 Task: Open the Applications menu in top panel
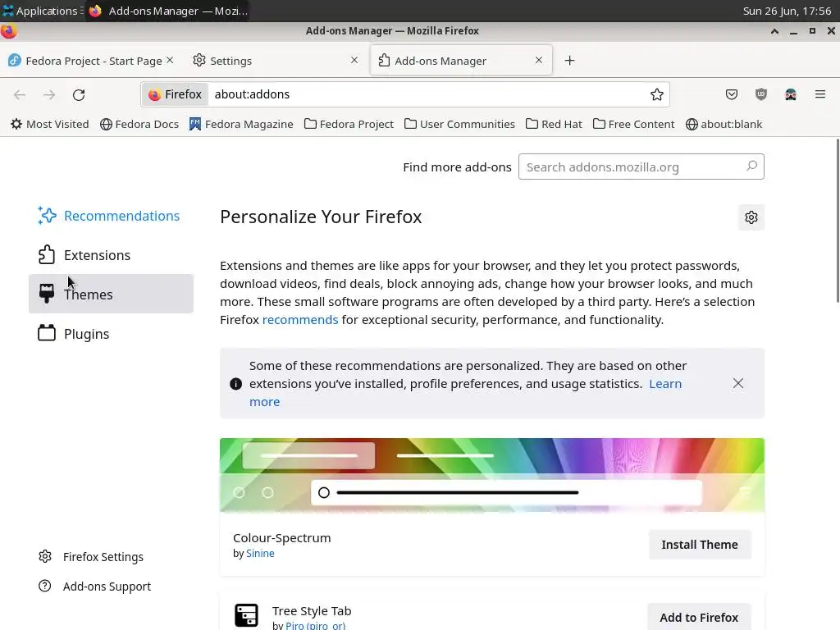coord(42,11)
